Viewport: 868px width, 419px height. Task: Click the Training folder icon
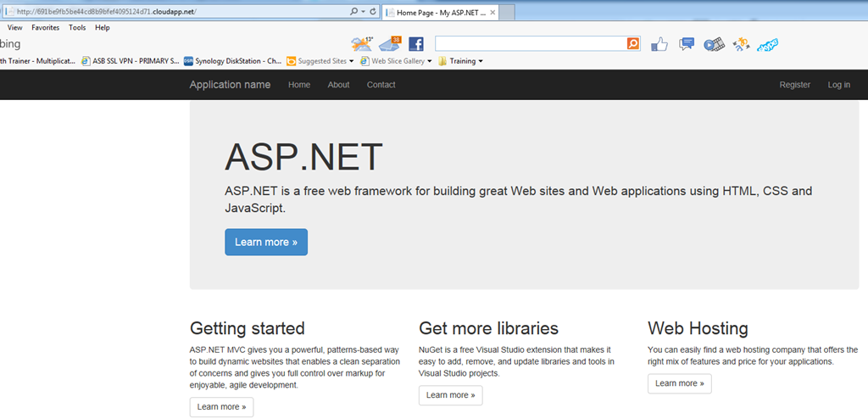442,61
